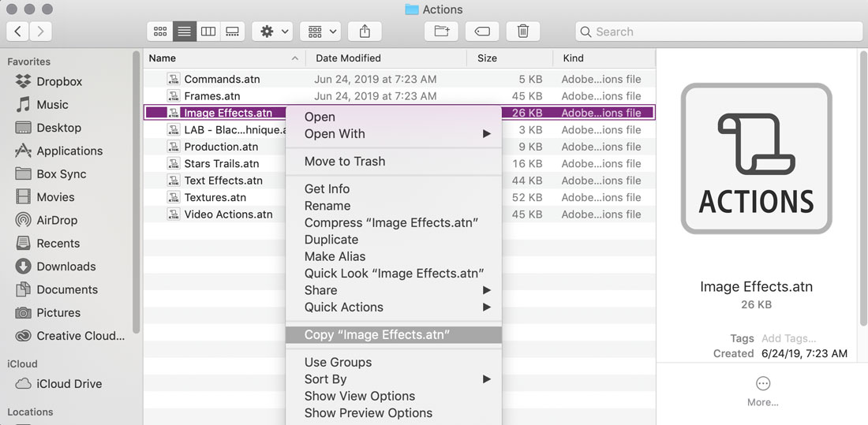Sort by the Date Modified column header
868x425 pixels.
point(387,58)
